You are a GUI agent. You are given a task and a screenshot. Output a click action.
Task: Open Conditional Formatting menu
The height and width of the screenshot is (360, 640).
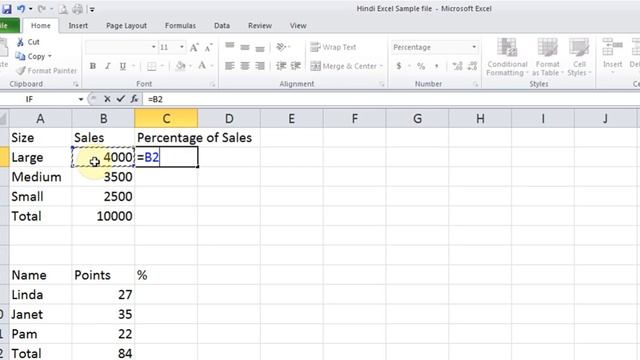click(507, 57)
